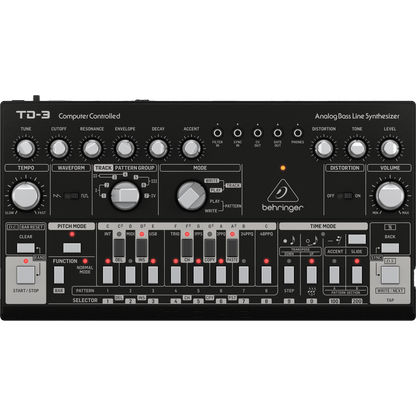Click the GATE OUT jack

(x=277, y=133)
